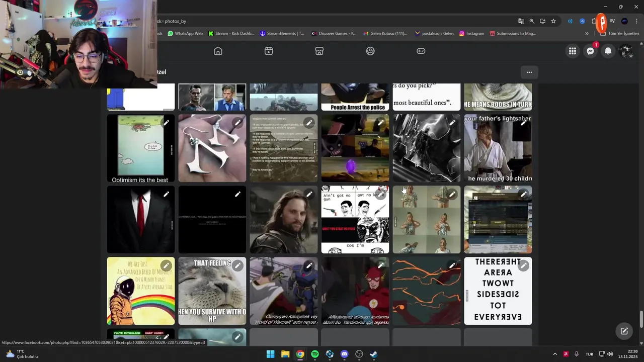Open the Chrome three-dot menu
644x362 pixels.
click(636, 21)
